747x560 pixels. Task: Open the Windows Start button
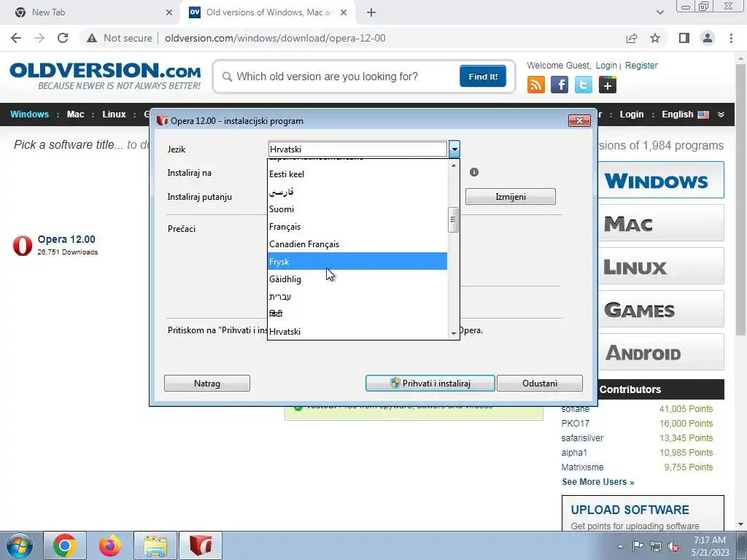click(20, 545)
